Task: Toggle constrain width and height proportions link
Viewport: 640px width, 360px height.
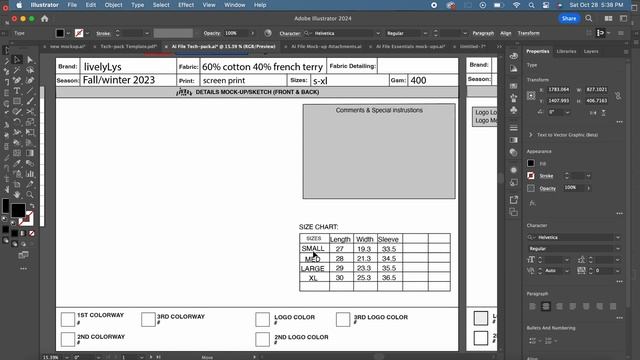Action: pyautogui.click(x=618, y=96)
